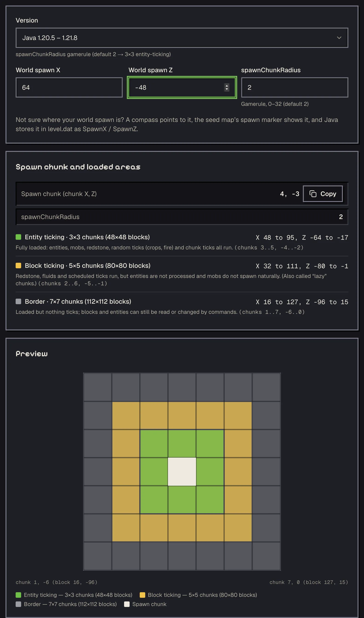Click the World spawn X input field

[x=69, y=87]
